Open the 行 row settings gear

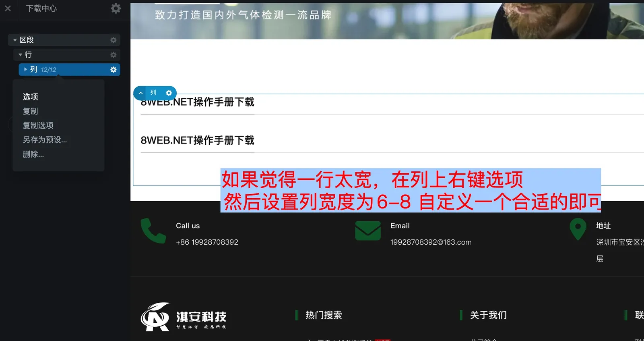114,55
